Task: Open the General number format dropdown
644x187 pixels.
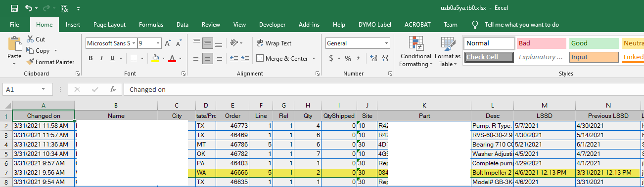Action: 386,43
